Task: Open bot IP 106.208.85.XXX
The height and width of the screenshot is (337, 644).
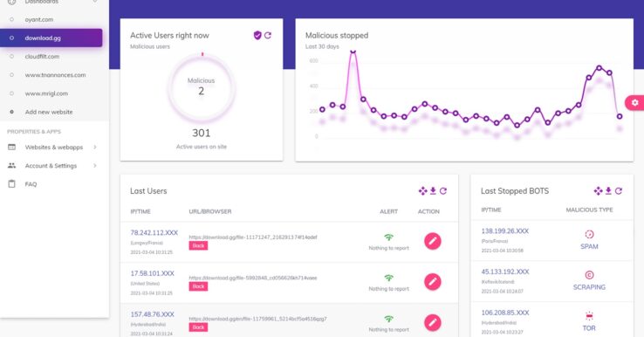Action: [x=504, y=313]
